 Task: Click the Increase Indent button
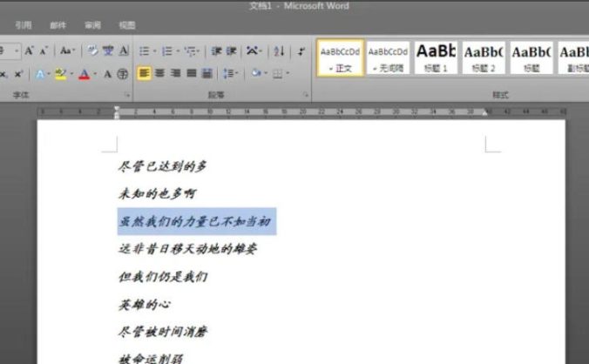(x=232, y=51)
